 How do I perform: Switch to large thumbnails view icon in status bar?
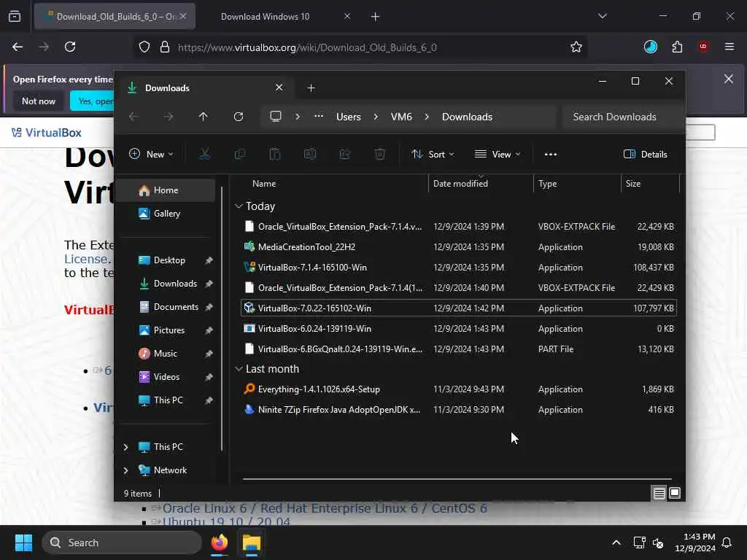(675, 493)
